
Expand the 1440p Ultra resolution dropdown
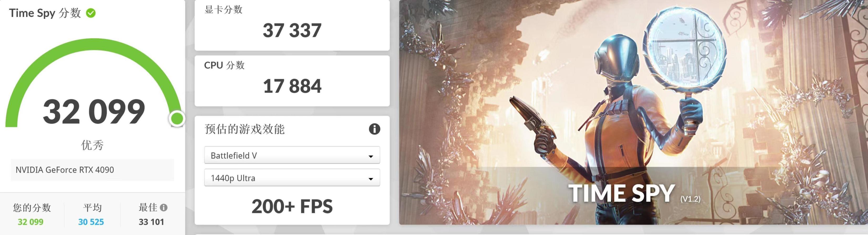click(x=292, y=178)
